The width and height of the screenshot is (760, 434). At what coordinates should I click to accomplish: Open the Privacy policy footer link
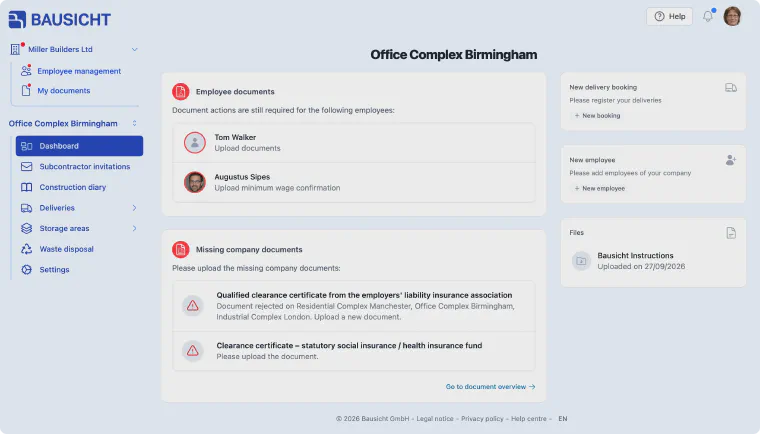482,418
